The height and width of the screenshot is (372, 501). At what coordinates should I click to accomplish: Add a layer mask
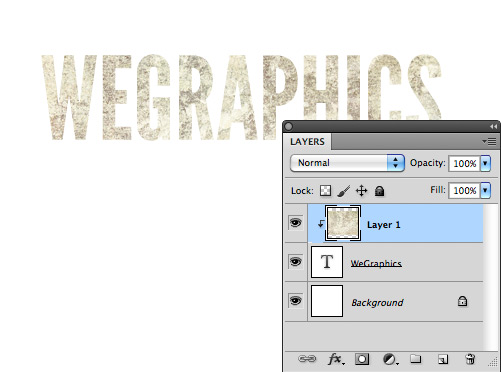(362, 359)
